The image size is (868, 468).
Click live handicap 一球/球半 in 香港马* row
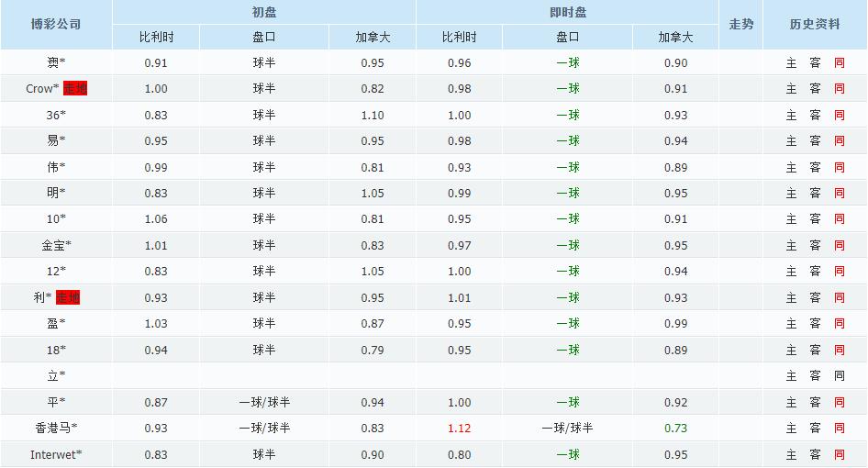tap(567, 429)
